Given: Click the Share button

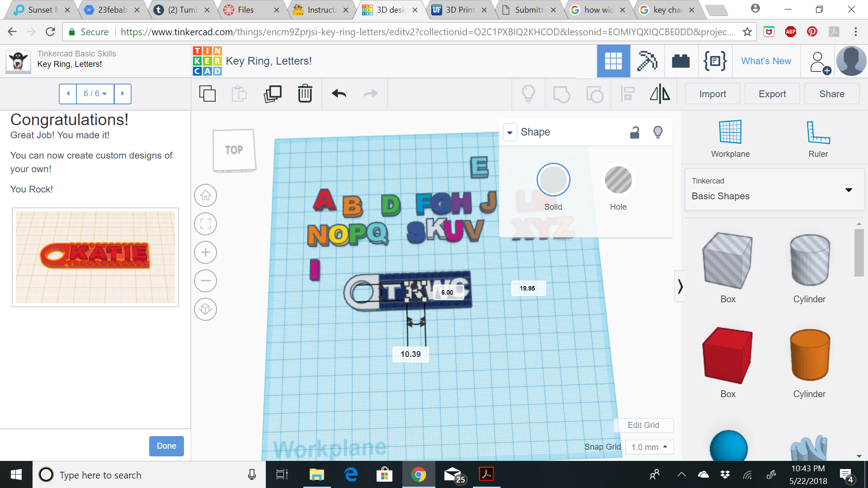Looking at the screenshot, I should (x=832, y=94).
